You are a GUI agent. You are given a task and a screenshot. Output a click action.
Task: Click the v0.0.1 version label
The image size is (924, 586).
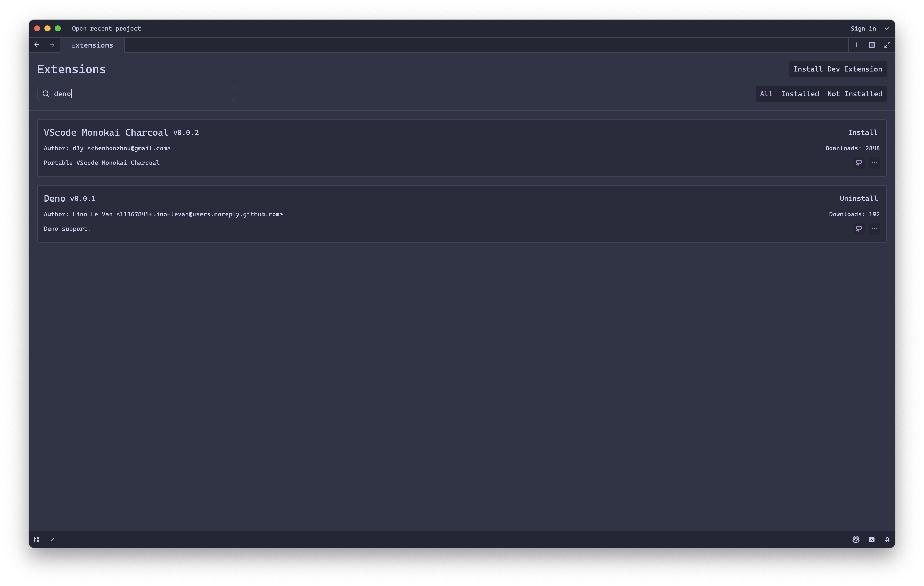pyautogui.click(x=82, y=199)
